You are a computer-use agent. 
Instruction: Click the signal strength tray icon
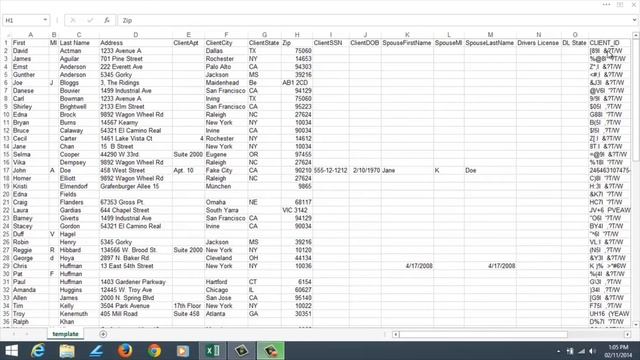tap(581, 351)
